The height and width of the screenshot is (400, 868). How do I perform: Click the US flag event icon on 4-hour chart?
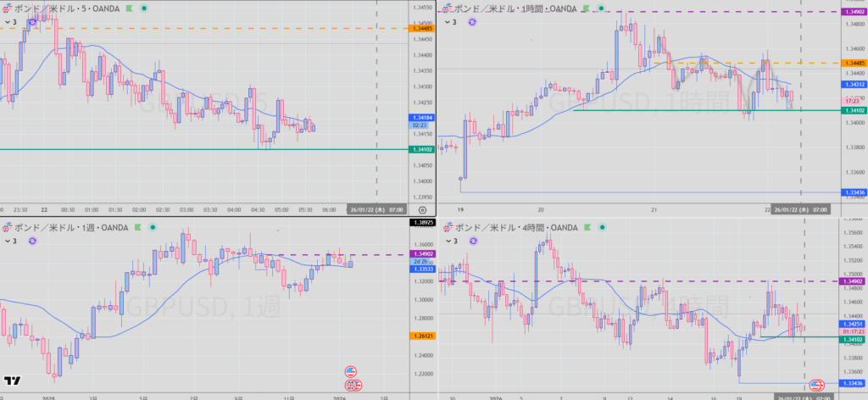tap(817, 385)
